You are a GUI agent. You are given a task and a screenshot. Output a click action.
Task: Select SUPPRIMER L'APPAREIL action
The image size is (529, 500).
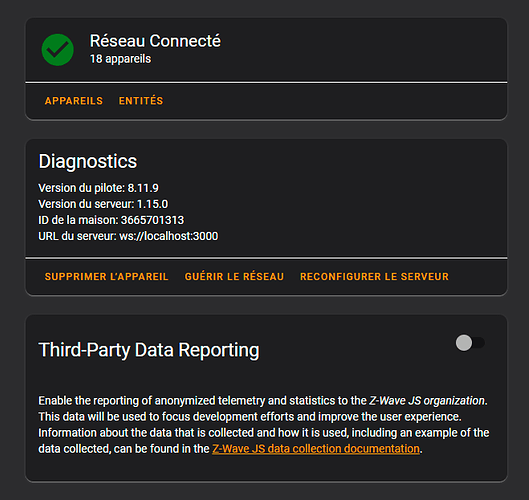coord(106,277)
